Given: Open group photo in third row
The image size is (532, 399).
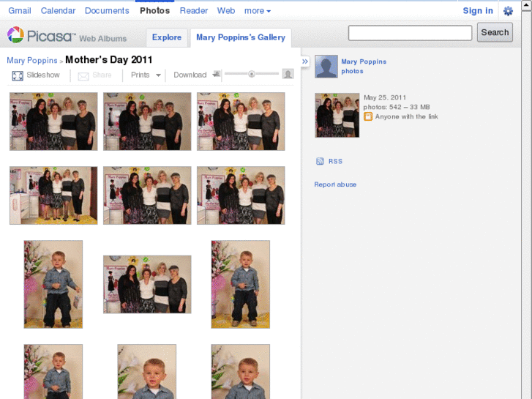Looking at the screenshot, I should 147,285.
